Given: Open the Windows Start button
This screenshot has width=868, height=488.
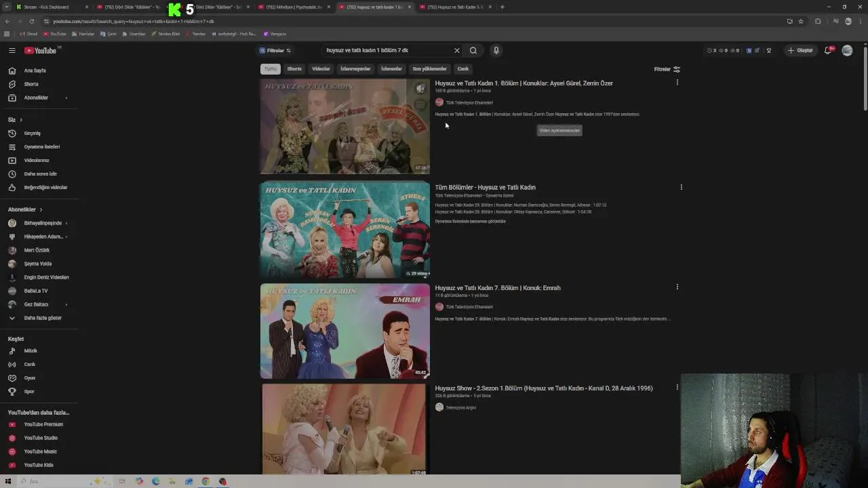Looking at the screenshot, I should [x=8, y=481].
